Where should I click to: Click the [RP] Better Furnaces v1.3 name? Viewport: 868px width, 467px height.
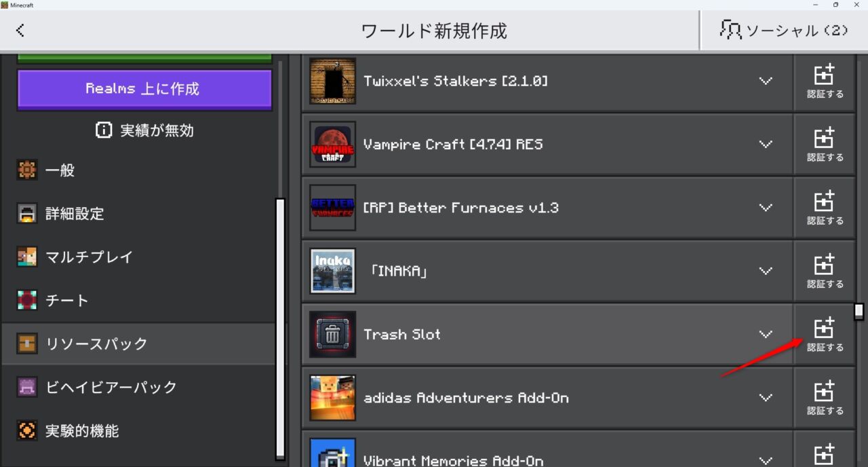[x=461, y=208]
